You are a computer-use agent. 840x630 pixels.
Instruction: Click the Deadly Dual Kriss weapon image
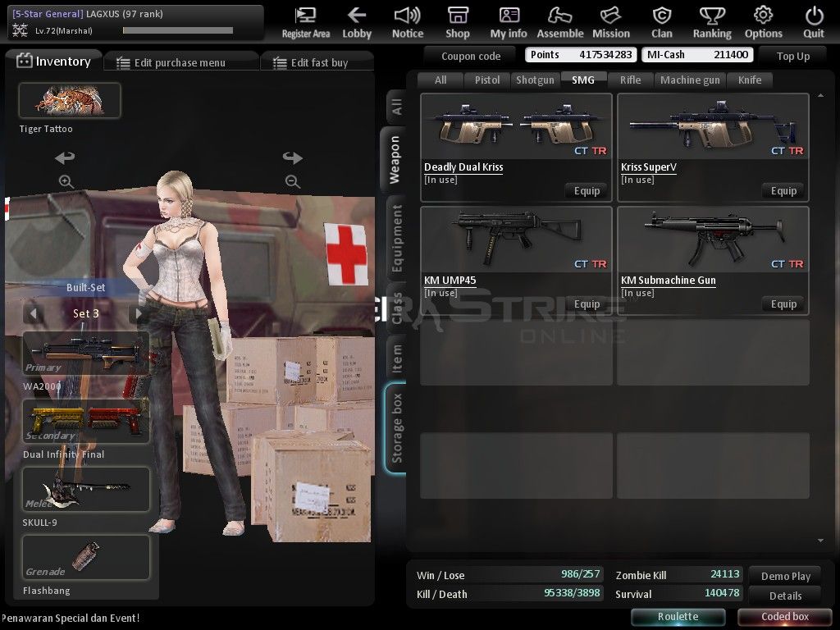click(517, 127)
